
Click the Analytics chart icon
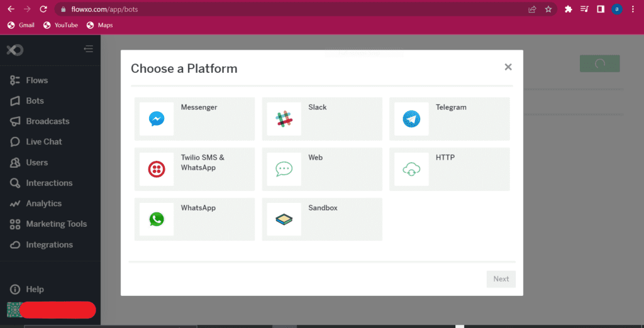15,204
